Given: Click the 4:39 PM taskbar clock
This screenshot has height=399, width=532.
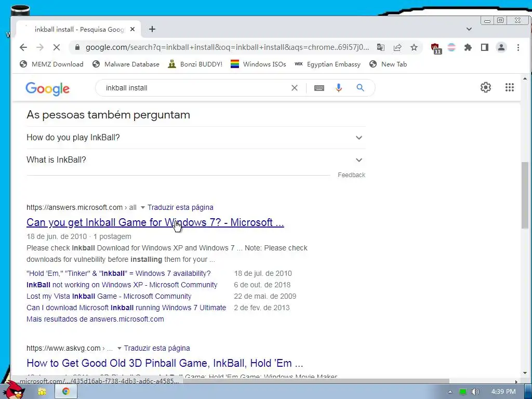Looking at the screenshot, I should pos(503,392).
